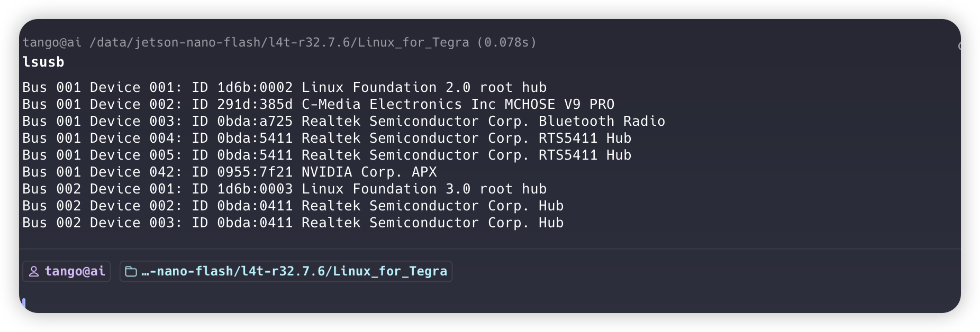The width and height of the screenshot is (980, 332).
Task: Click the block header path with 0.078s
Action: (x=279, y=42)
